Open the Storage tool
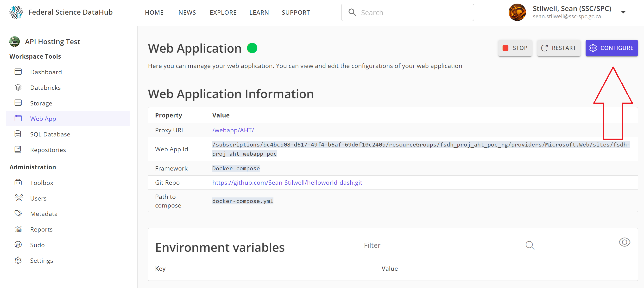The height and width of the screenshot is (288, 644). coord(41,103)
